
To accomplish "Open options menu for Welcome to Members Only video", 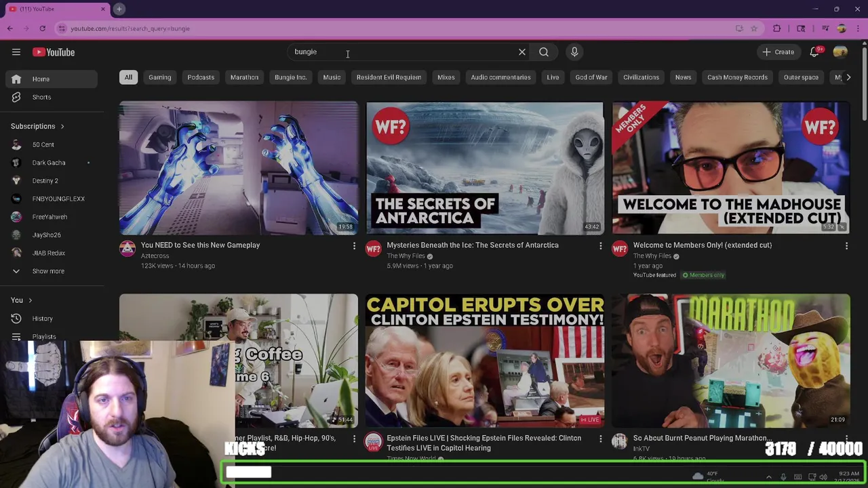I will (846, 245).
